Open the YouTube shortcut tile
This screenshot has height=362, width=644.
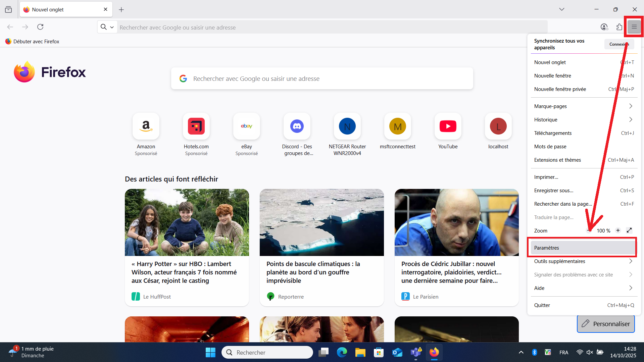[448, 126]
